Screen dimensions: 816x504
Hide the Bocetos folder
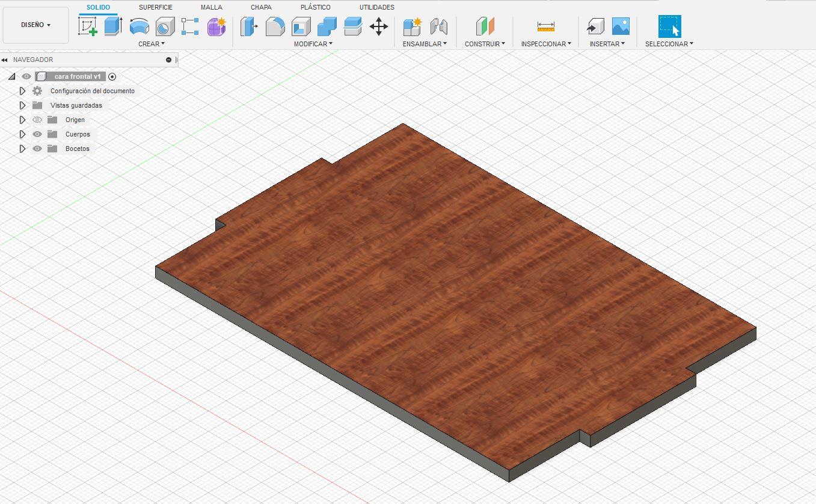coord(37,149)
